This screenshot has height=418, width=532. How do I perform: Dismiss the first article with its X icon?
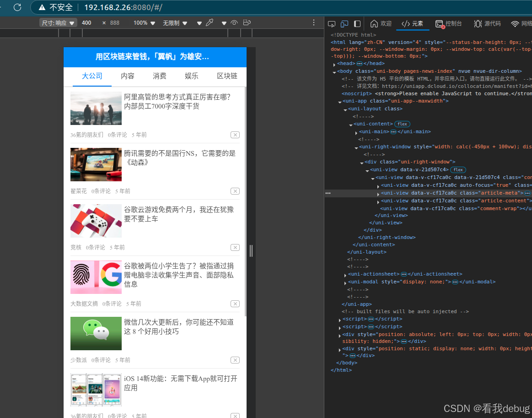click(235, 135)
